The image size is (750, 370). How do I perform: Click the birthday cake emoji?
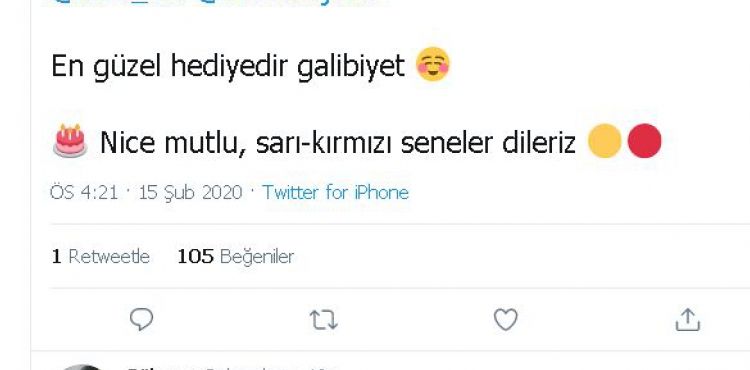[x=70, y=140]
